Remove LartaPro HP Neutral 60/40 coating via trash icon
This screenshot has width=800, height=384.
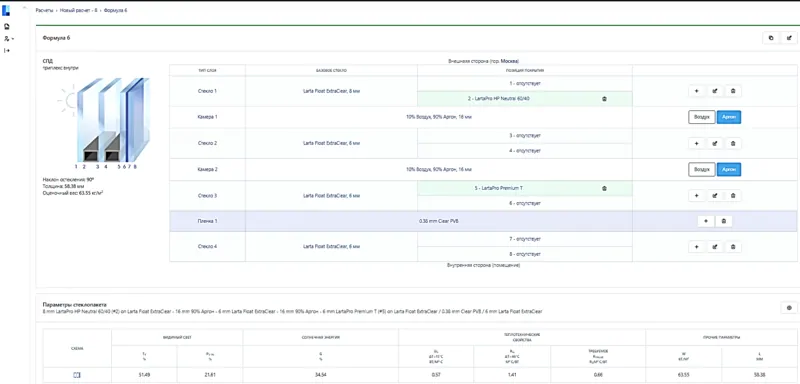click(x=605, y=99)
